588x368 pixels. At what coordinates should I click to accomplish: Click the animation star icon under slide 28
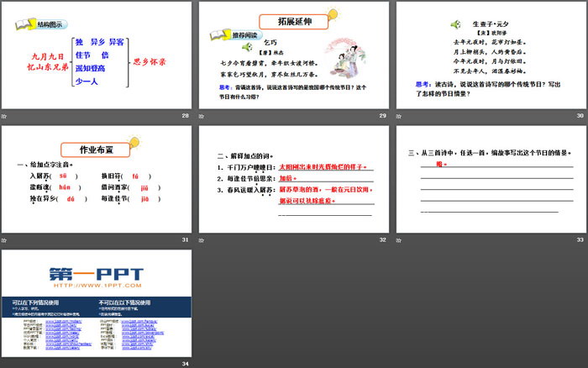4,116
